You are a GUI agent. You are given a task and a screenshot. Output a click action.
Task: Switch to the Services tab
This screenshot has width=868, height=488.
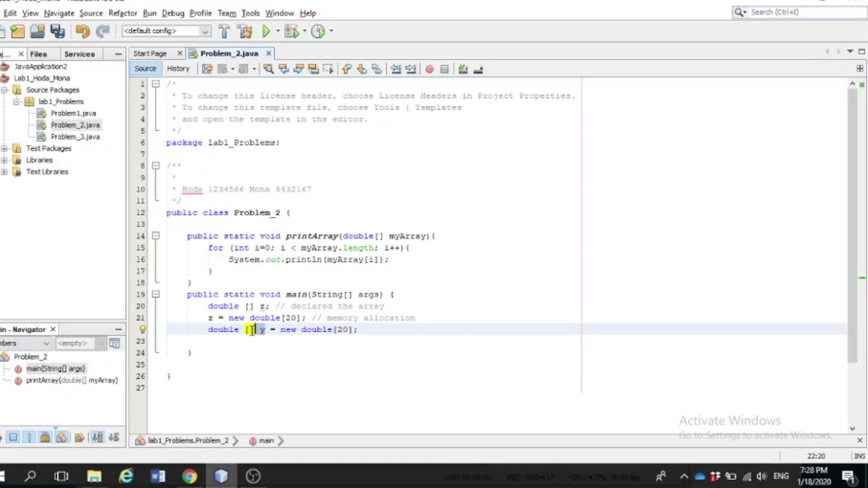79,54
